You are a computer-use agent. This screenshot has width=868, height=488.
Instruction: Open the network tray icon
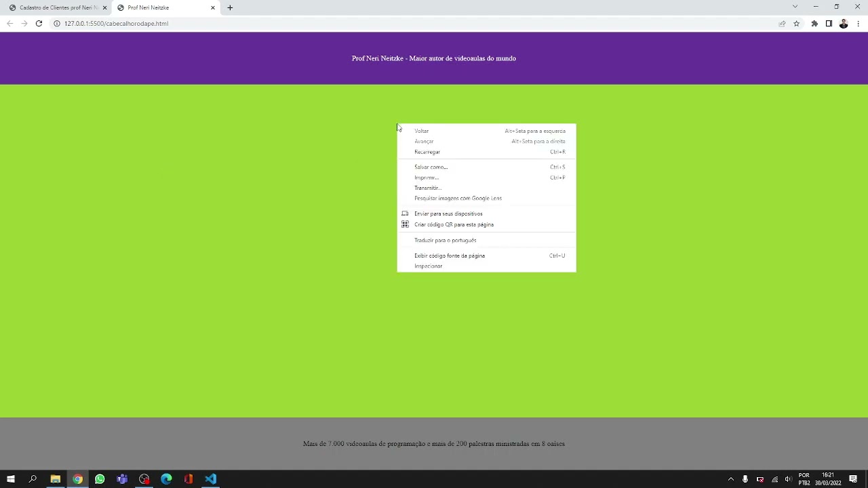[775, 479]
